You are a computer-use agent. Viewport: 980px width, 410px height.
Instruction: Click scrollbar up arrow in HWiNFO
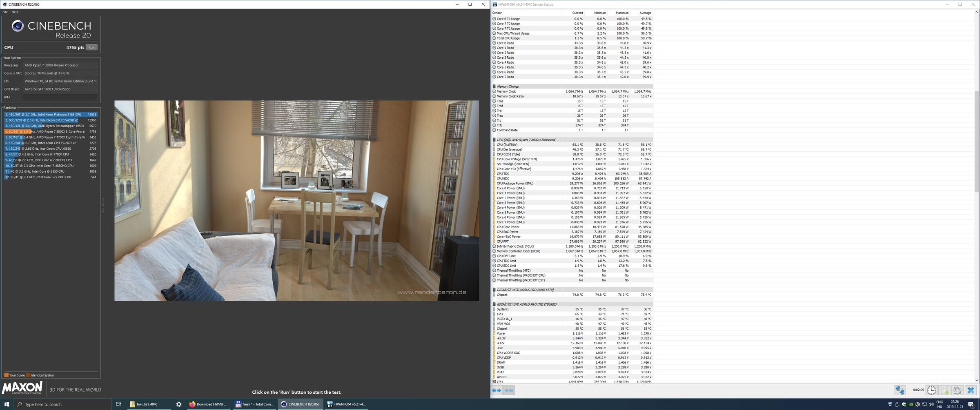click(977, 12)
